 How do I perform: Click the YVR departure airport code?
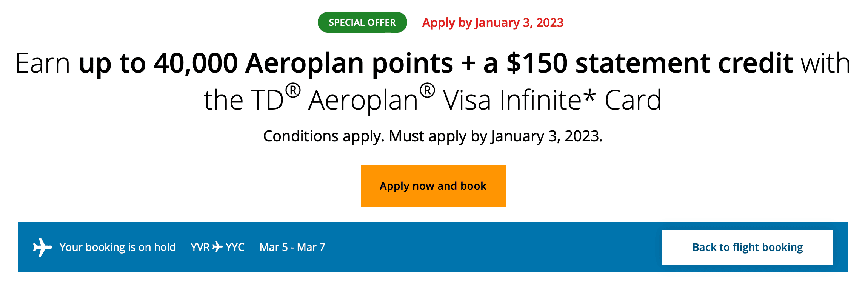pyautogui.click(x=200, y=247)
